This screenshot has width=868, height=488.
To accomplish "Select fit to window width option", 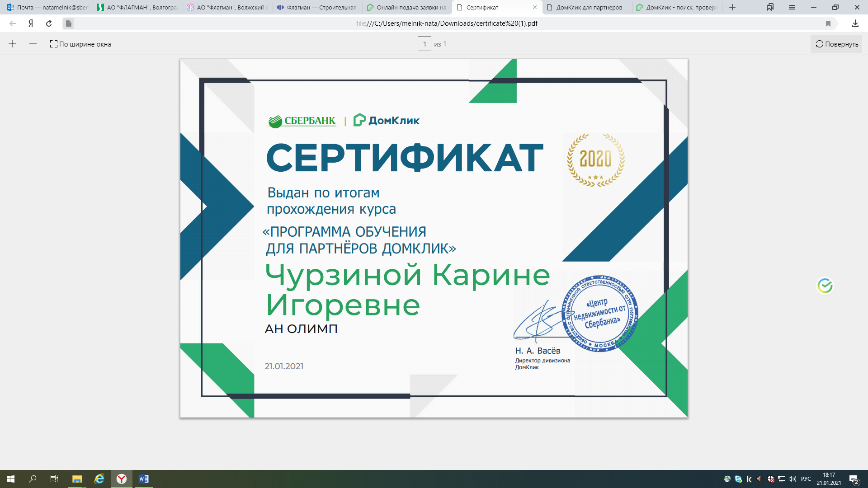I will (80, 44).
